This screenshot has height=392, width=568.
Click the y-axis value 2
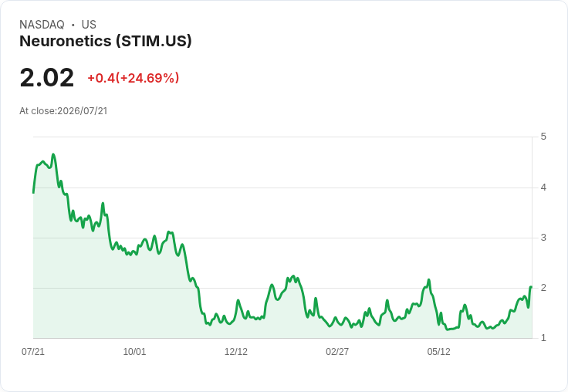(543, 288)
